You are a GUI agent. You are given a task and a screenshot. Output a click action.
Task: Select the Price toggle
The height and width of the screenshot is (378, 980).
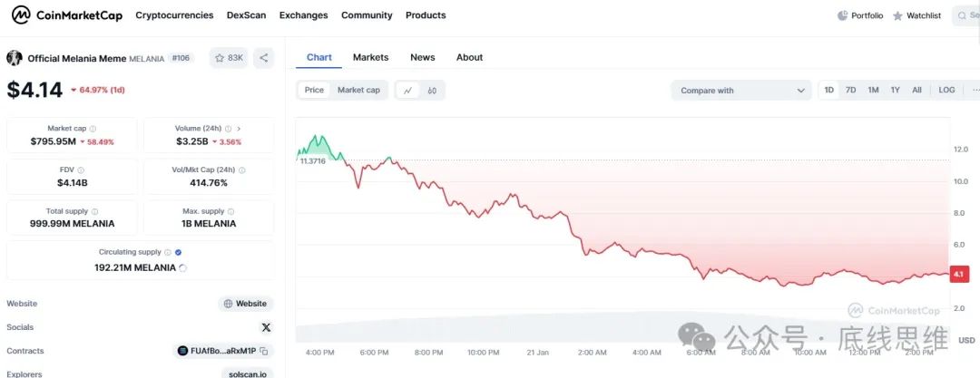point(314,90)
